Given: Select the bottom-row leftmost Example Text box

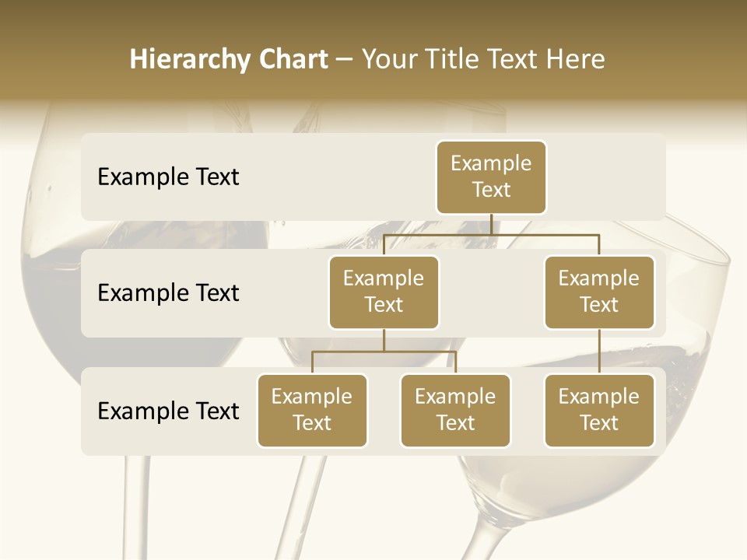Looking at the screenshot, I should pyautogui.click(x=312, y=411).
